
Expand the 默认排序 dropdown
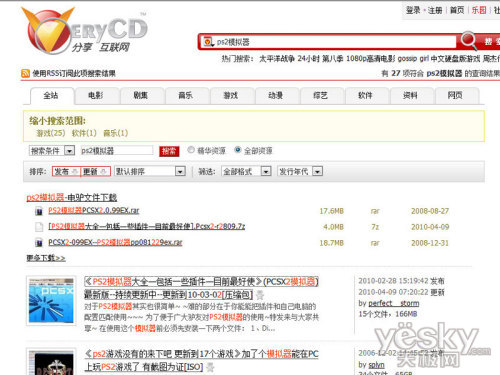(150, 172)
